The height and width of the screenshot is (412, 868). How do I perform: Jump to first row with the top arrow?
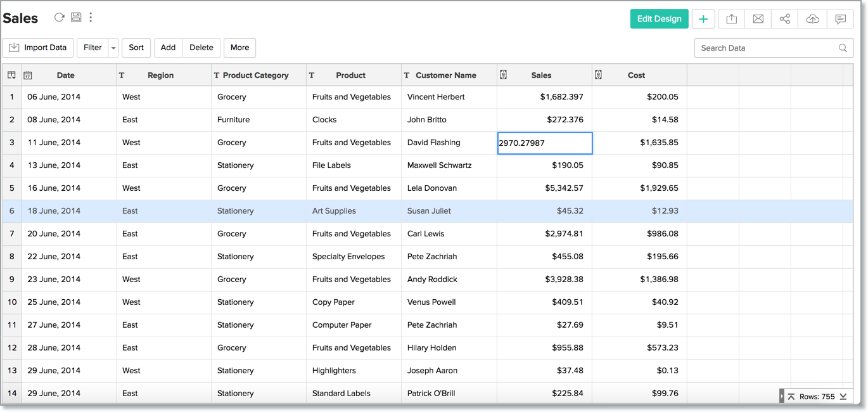(791, 397)
